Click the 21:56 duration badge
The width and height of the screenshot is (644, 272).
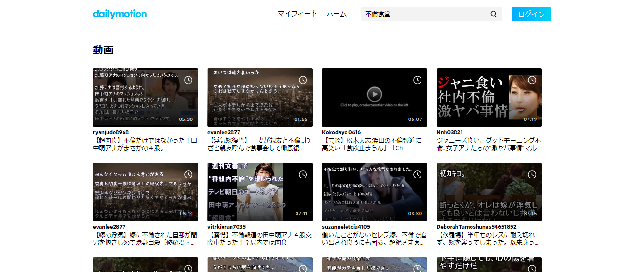(x=301, y=119)
